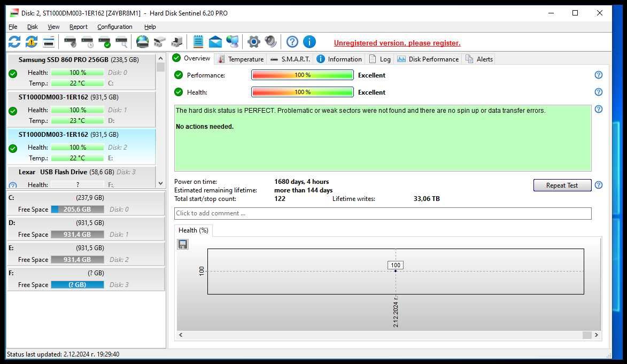
Task: Switch to the Information tab
Action: coord(339,59)
